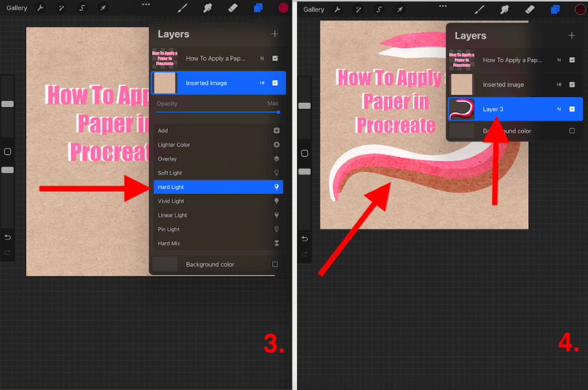Choose the Overlay blend mode
The height and width of the screenshot is (390, 588).
(218, 159)
